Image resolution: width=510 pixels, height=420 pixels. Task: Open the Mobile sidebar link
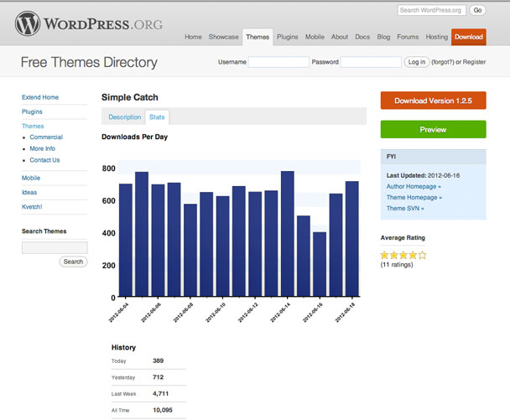click(x=31, y=178)
